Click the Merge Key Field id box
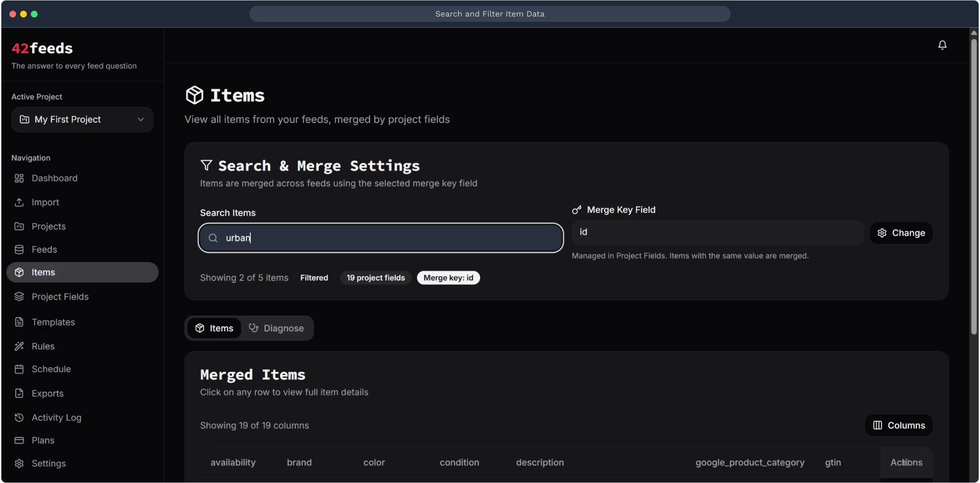 [717, 233]
